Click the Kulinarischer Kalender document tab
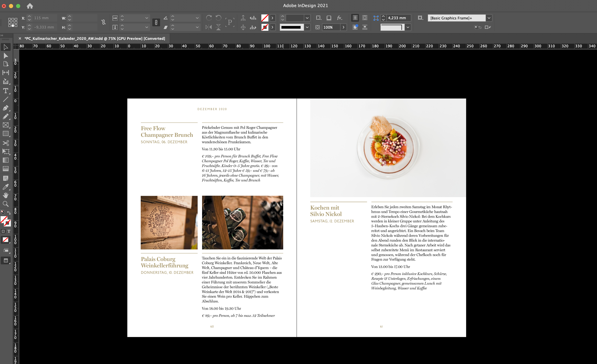This screenshot has height=364, width=597. pyautogui.click(x=94, y=38)
